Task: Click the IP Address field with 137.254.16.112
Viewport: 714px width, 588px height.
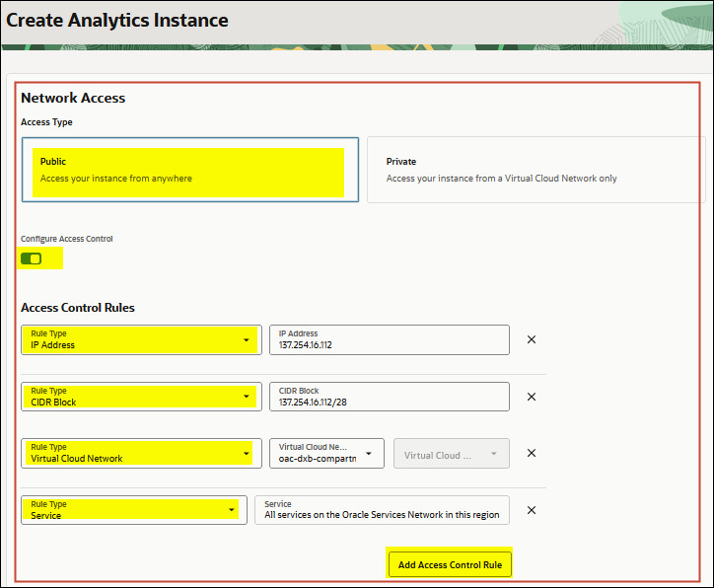Action: point(389,340)
